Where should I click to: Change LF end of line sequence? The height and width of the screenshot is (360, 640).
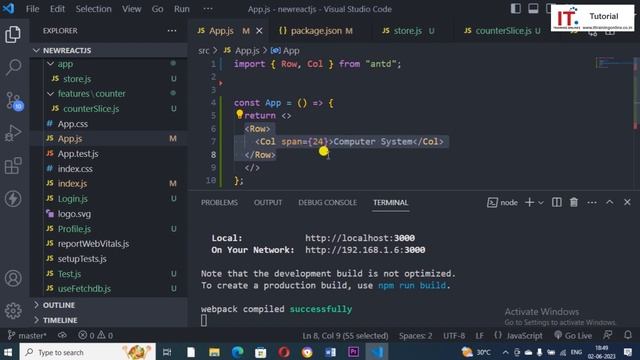(480, 336)
